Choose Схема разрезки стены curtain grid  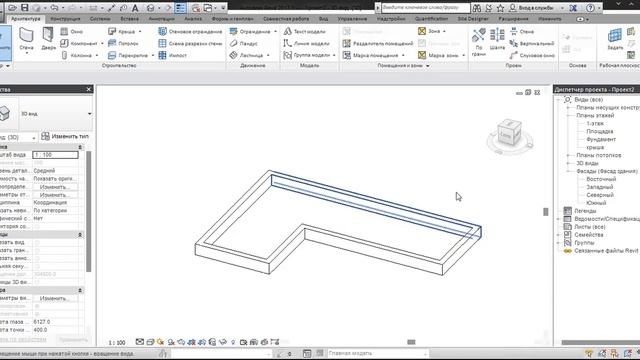[x=190, y=43]
